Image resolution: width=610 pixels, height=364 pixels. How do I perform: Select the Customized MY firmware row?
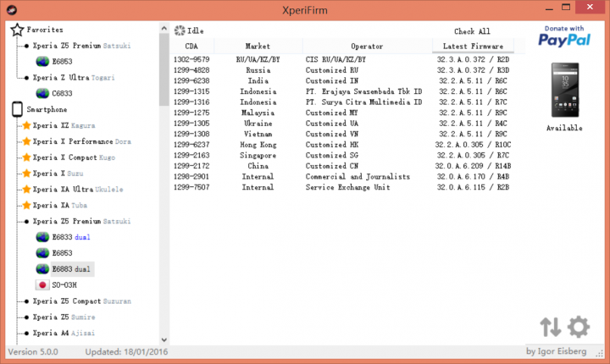pyautogui.click(x=341, y=113)
